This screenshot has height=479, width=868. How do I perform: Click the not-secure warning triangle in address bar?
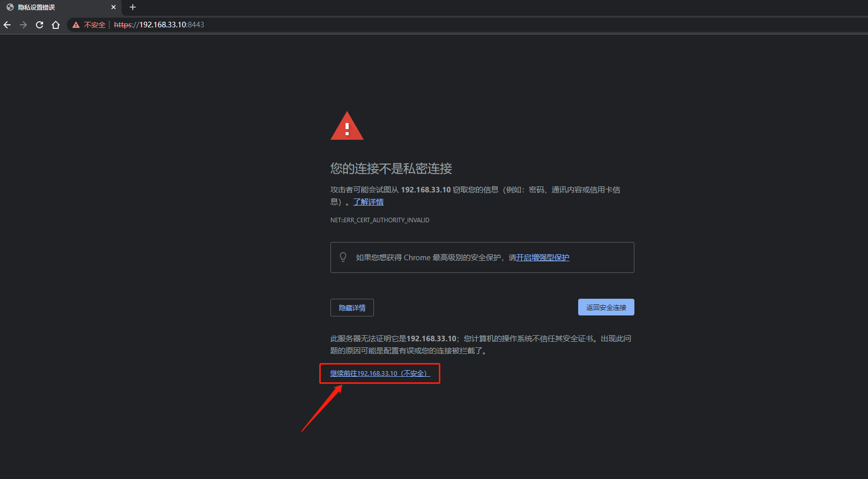(76, 25)
